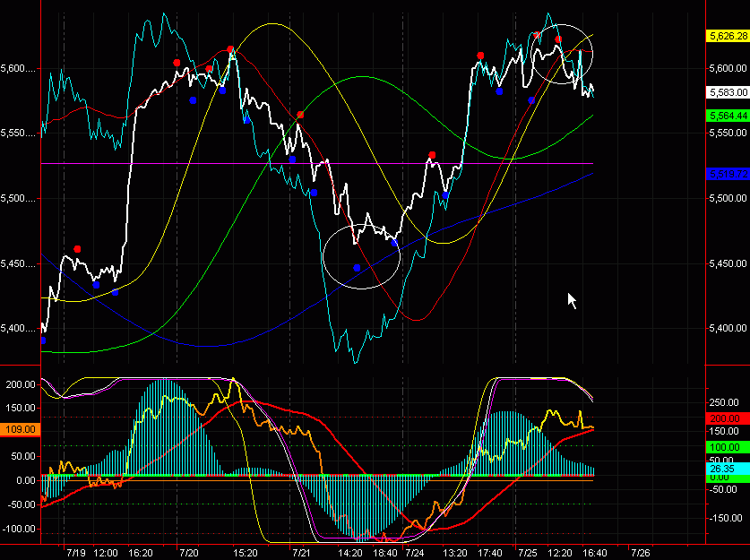
Task: Click the 5,500.00 right axis price label
Action: pos(728,198)
